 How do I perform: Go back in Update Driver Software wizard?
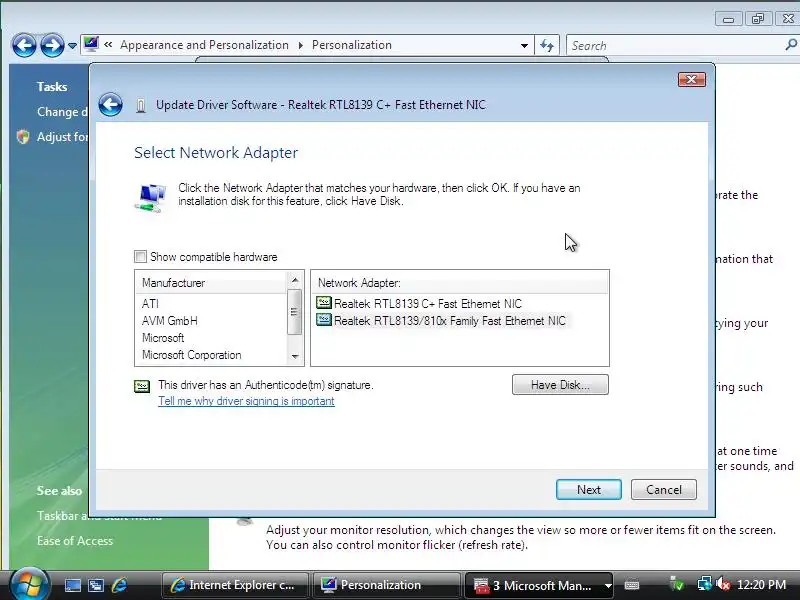(x=110, y=105)
